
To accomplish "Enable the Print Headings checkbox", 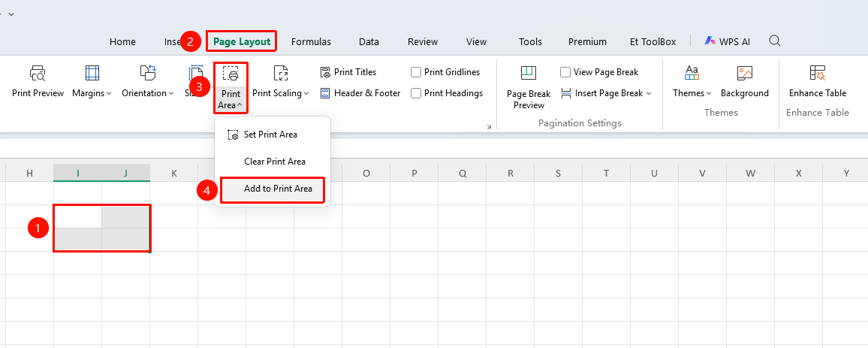I will 416,93.
